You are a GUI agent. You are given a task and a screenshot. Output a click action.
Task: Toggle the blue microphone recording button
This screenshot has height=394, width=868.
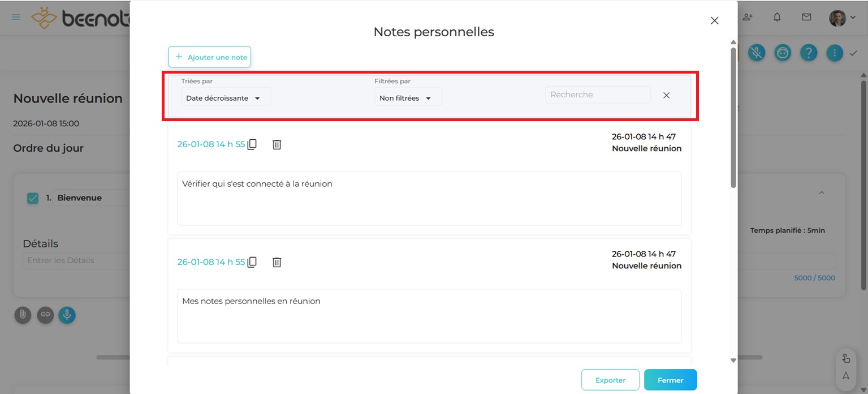[x=67, y=315]
